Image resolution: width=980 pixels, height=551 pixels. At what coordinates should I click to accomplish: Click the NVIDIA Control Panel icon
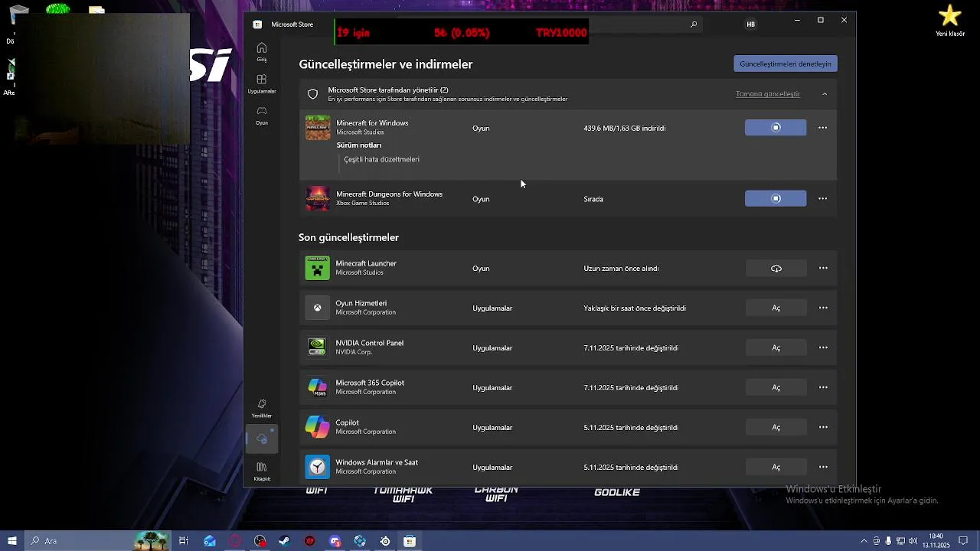(x=318, y=348)
